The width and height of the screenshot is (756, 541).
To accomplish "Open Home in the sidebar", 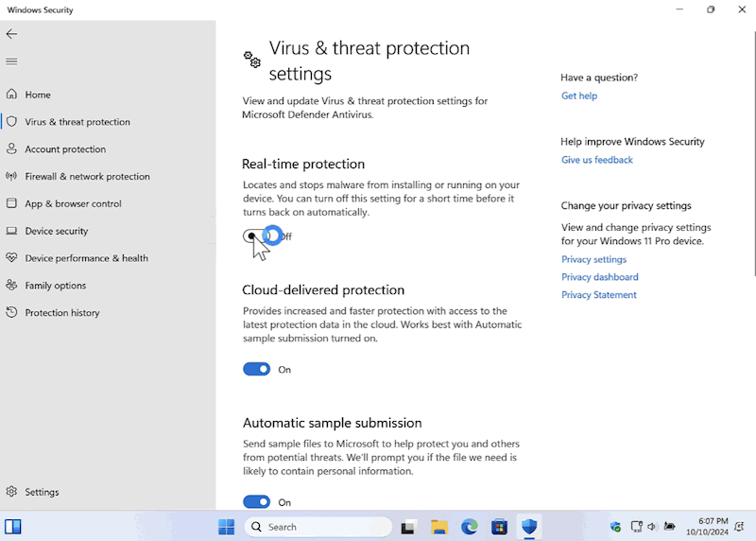I will tap(108, 95).
